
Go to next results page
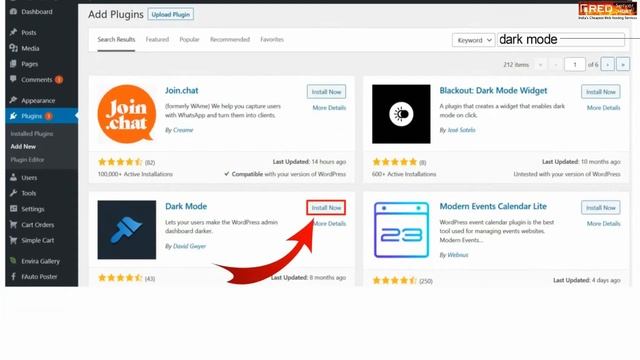(607, 64)
